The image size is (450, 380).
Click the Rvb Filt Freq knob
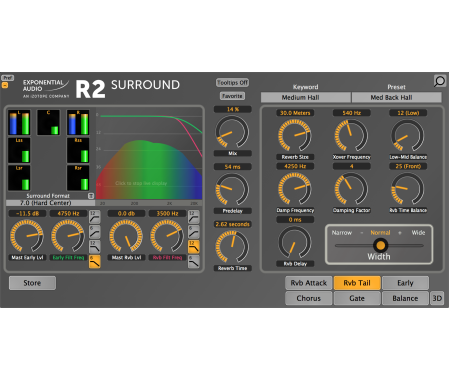[167, 236]
